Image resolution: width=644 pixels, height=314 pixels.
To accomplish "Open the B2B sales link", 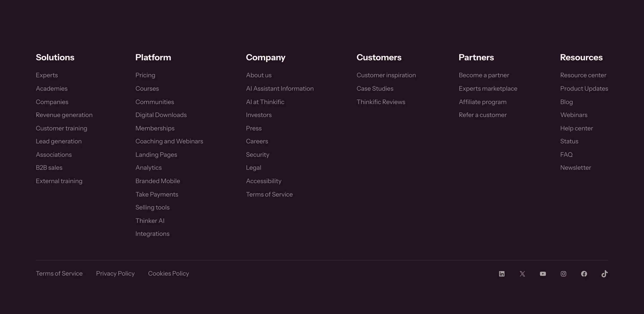I will [49, 168].
